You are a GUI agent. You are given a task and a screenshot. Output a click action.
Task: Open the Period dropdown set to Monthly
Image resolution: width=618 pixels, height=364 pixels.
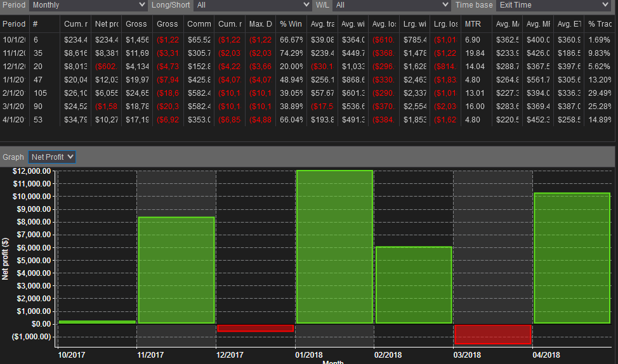pyautogui.click(x=88, y=5)
